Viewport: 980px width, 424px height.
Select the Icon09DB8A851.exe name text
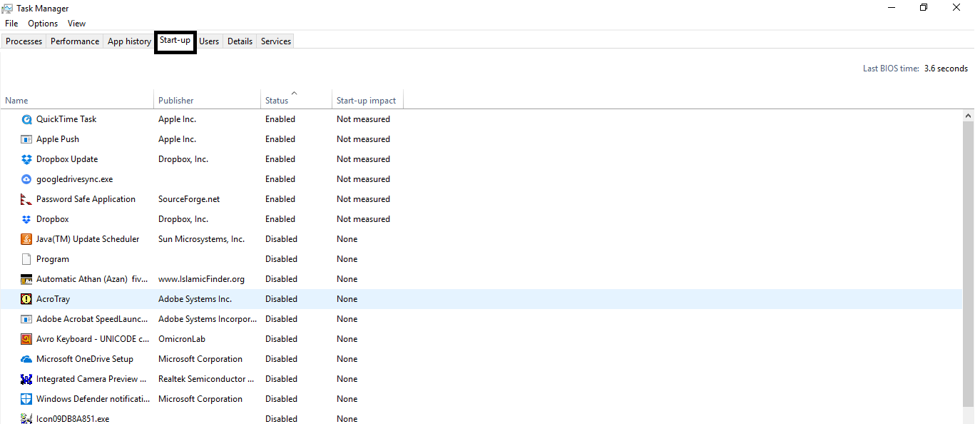(x=73, y=419)
